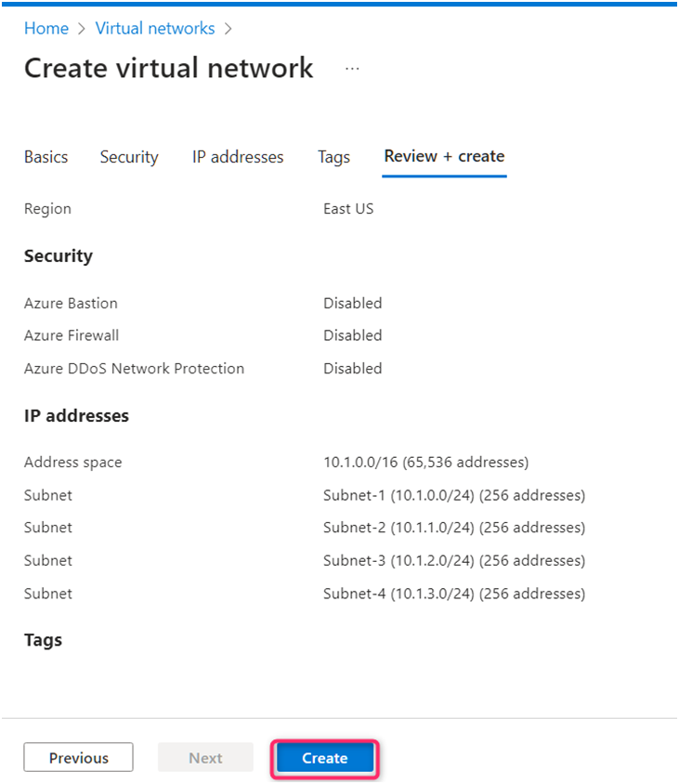Click the Subnet-1 (10.1.0.0/24) entry
679x784 pixels.
(453, 495)
